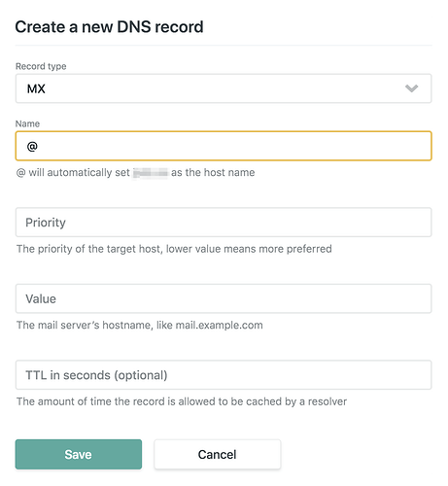Click the Record type label

(x=41, y=66)
